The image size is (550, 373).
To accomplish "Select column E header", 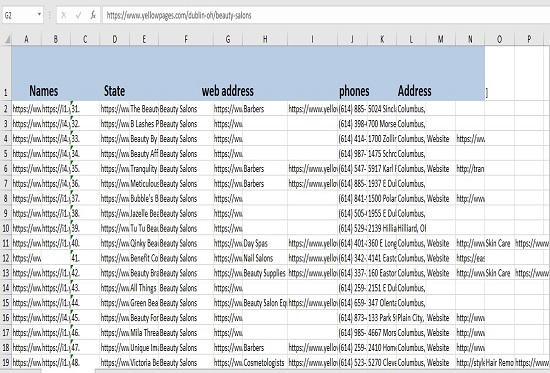I will (144, 39).
